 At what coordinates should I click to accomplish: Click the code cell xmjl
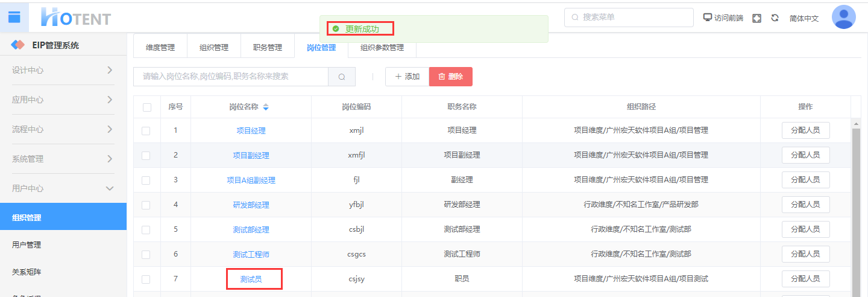pyautogui.click(x=356, y=130)
